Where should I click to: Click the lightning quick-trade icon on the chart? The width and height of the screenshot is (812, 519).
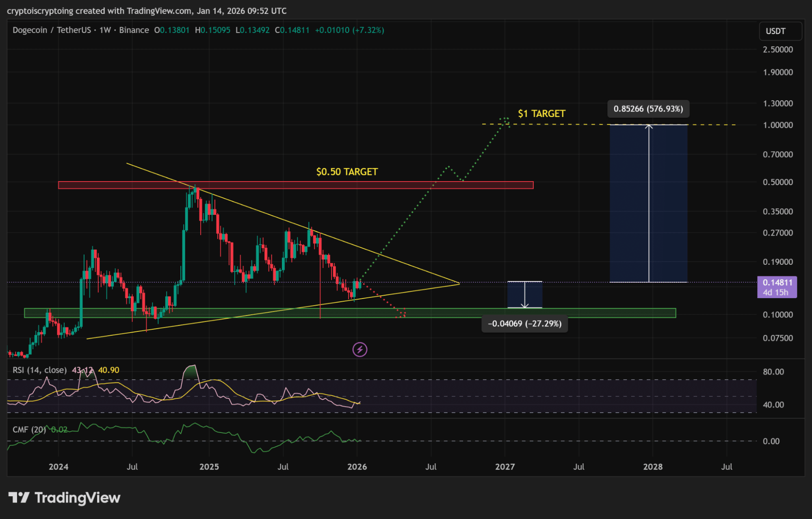pos(359,349)
